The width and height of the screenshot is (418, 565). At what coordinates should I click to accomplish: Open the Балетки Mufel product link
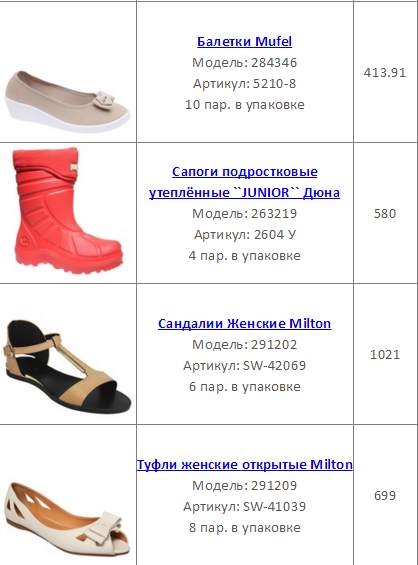click(x=244, y=41)
